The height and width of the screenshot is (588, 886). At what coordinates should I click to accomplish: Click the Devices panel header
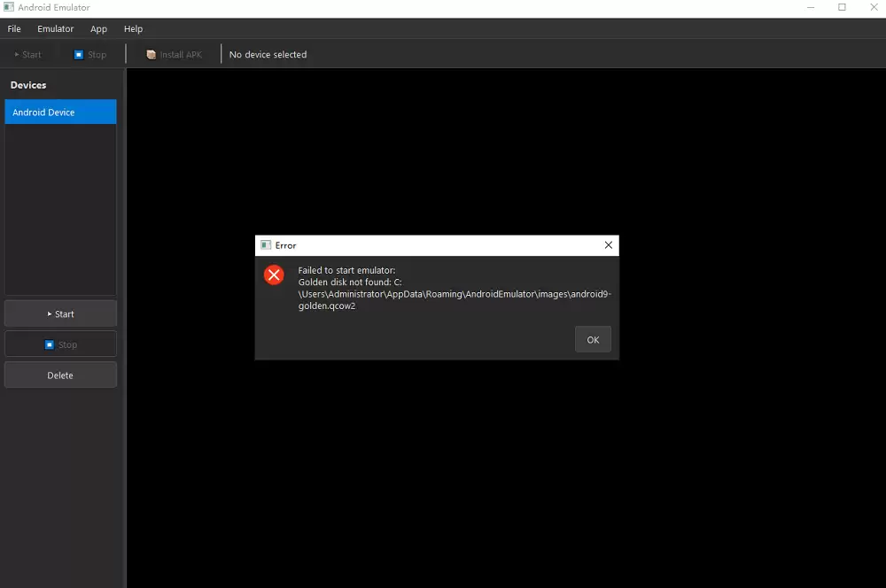pos(28,85)
